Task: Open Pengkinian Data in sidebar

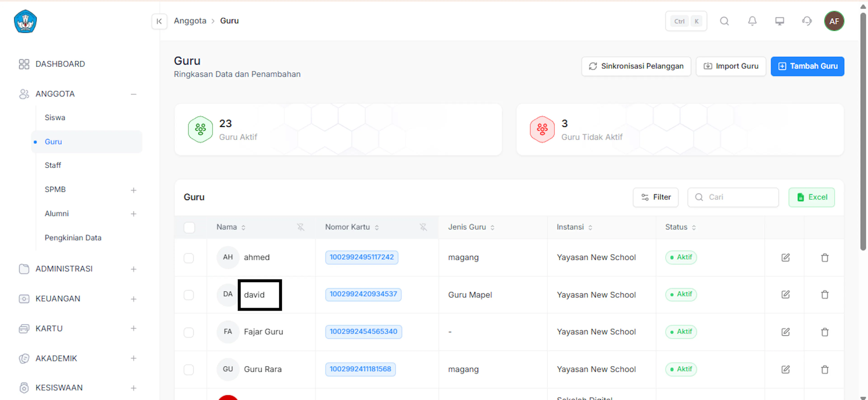Action: coord(73,238)
